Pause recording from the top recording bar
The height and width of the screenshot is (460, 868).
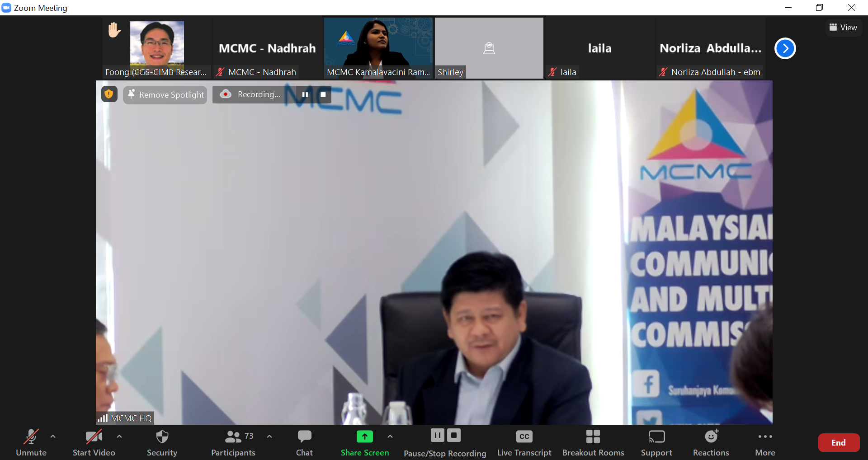(305, 94)
